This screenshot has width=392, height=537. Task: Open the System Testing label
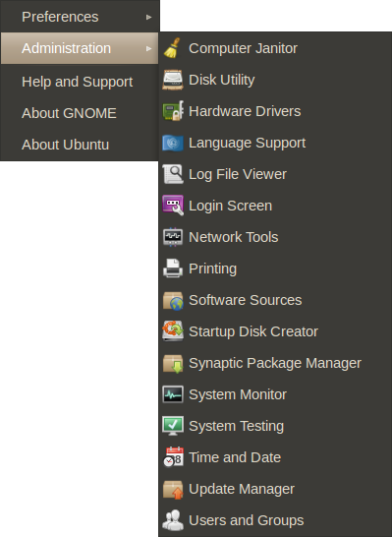click(237, 427)
